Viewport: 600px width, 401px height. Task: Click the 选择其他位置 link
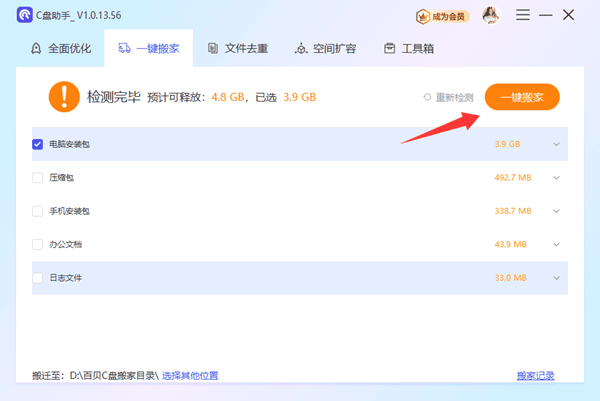[190, 376]
